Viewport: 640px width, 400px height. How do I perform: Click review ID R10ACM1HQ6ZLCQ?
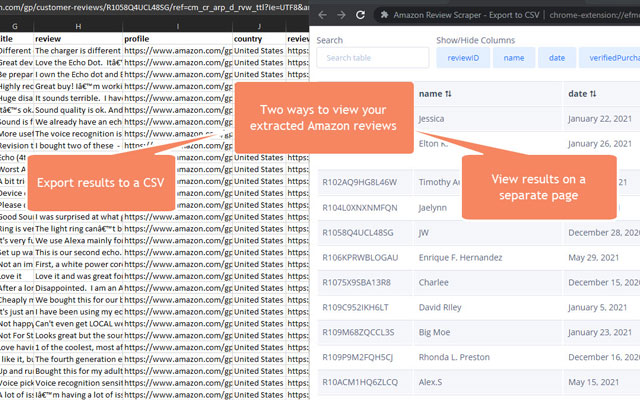point(360,382)
